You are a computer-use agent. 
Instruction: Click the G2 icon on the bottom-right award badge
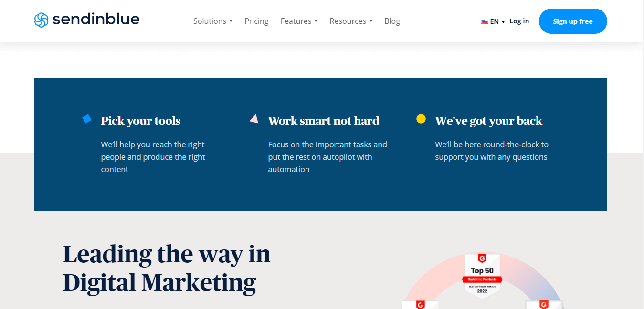click(x=545, y=304)
